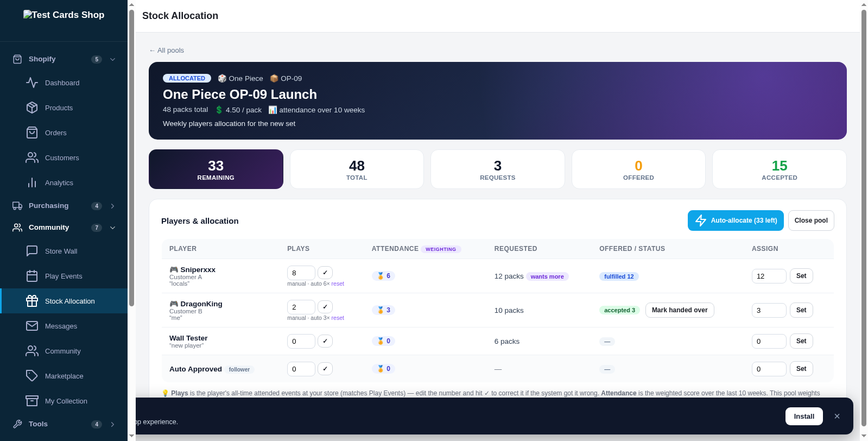
Task: Click DragonKing attendance medal badge 3
Action: click(384, 310)
